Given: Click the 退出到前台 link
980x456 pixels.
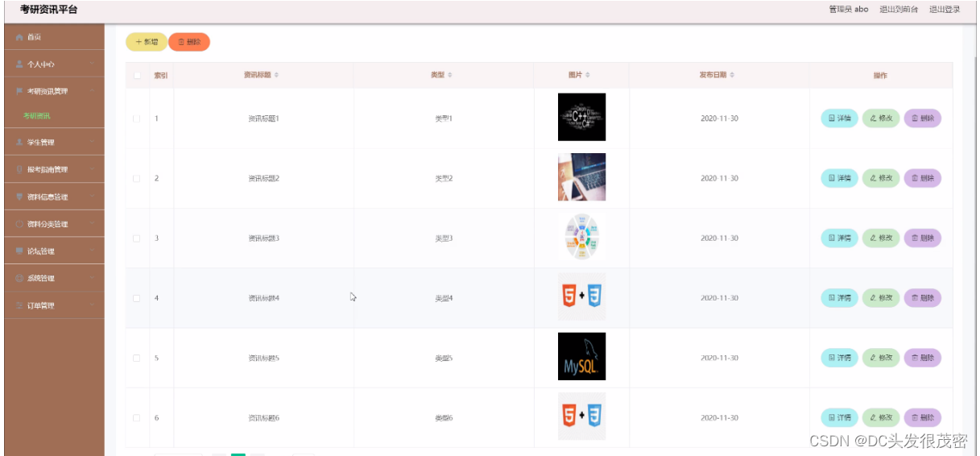Looking at the screenshot, I should [899, 10].
